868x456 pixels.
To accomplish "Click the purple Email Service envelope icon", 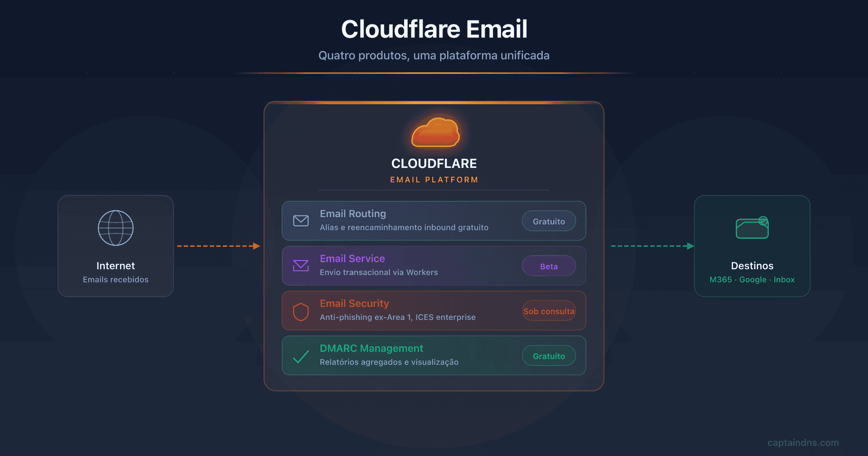I will coord(301,266).
